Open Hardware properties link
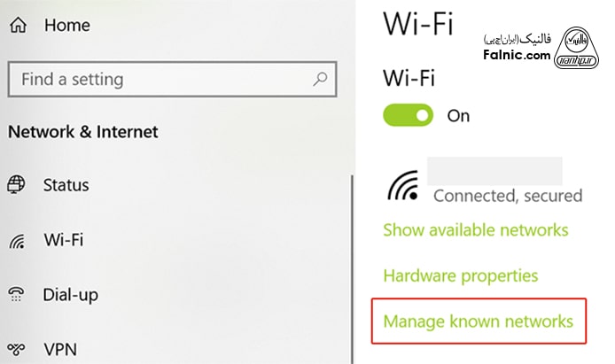This screenshot has height=364, width=615. pyautogui.click(x=460, y=275)
